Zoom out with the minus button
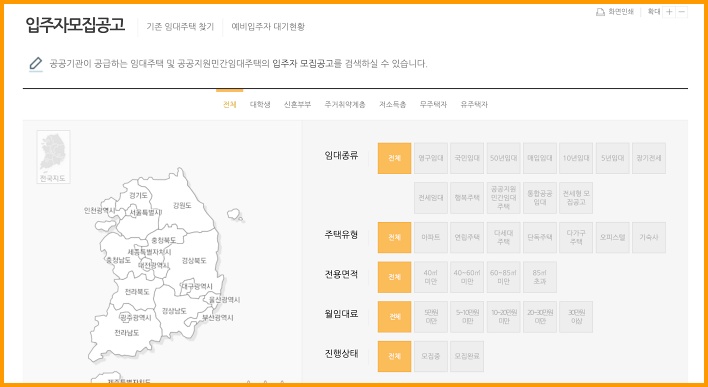Image resolution: width=708 pixels, height=387 pixels. [x=682, y=12]
